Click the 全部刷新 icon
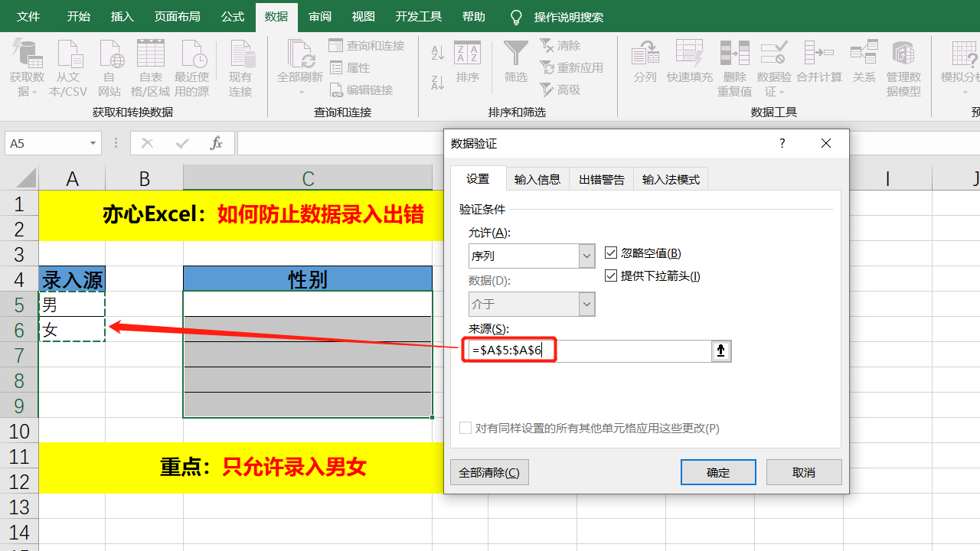Image resolution: width=980 pixels, height=551 pixels. 300,54
